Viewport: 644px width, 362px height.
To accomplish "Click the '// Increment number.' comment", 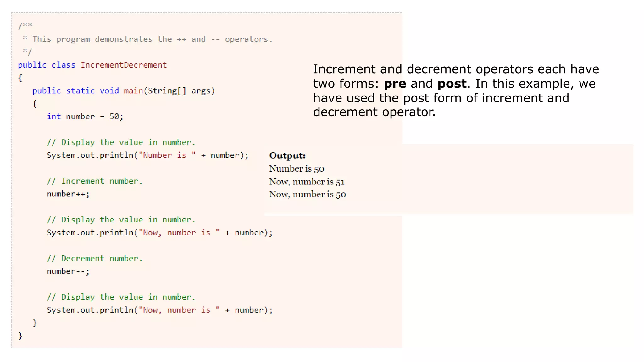I will point(95,181).
